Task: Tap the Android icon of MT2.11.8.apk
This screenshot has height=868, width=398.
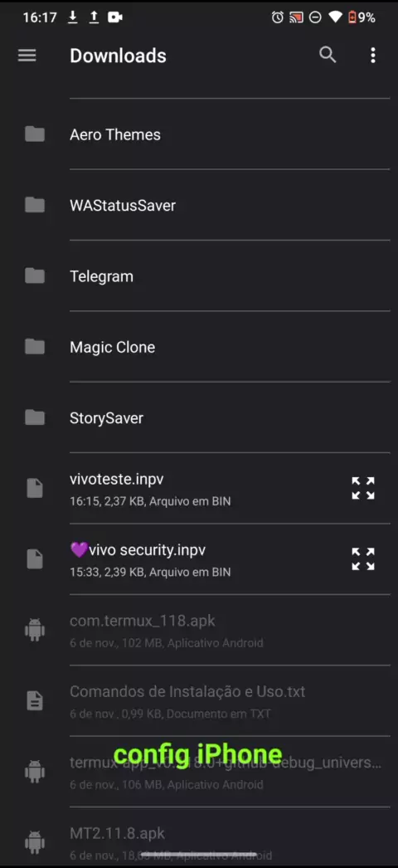Action: 35,842
